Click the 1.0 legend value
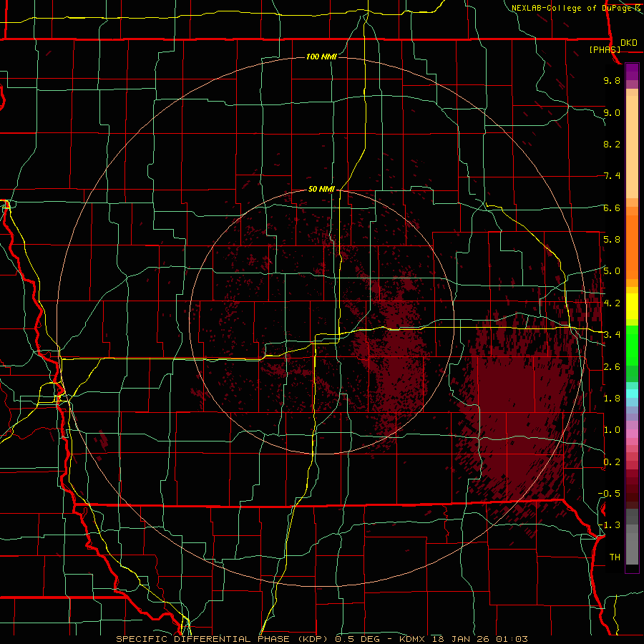 pyautogui.click(x=612, y=429)
